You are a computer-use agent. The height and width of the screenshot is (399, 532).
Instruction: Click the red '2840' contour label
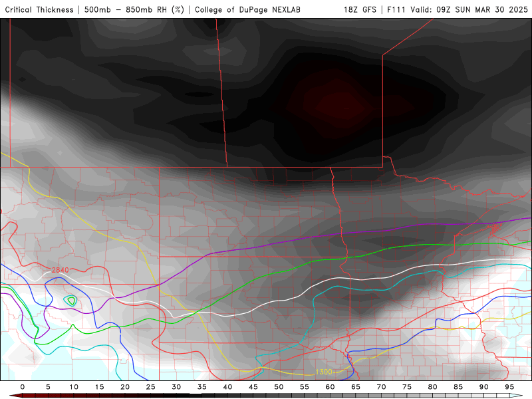tap(60, 270)
